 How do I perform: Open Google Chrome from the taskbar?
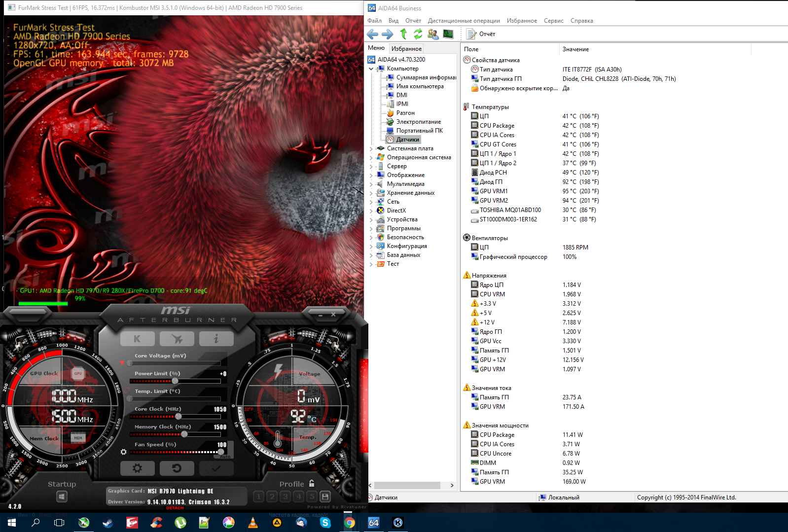[349, 523]
